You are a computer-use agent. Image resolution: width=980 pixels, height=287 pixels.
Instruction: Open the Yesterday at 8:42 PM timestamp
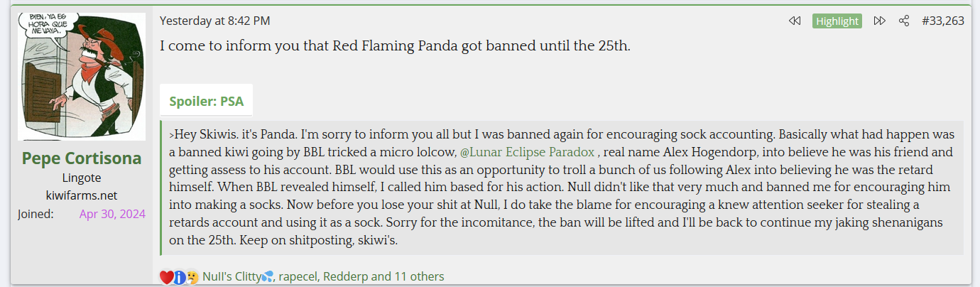(214, 21)
